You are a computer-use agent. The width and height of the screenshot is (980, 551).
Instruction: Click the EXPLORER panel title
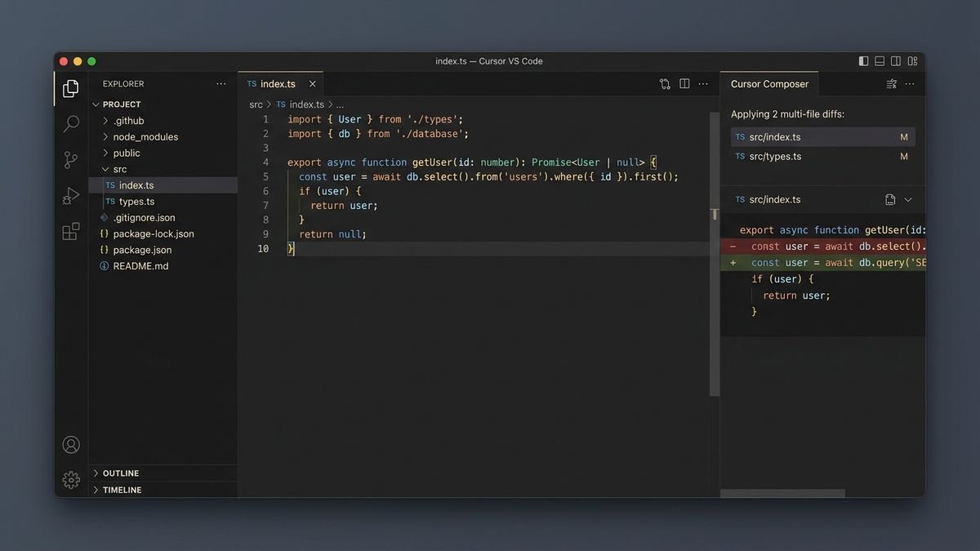(x=123, y=84)
